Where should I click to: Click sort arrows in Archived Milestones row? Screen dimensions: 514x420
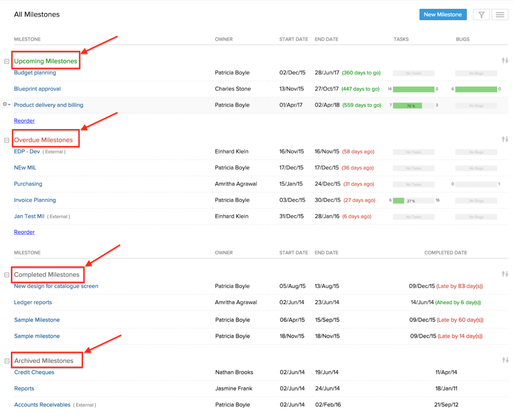[x=505, y=360]
